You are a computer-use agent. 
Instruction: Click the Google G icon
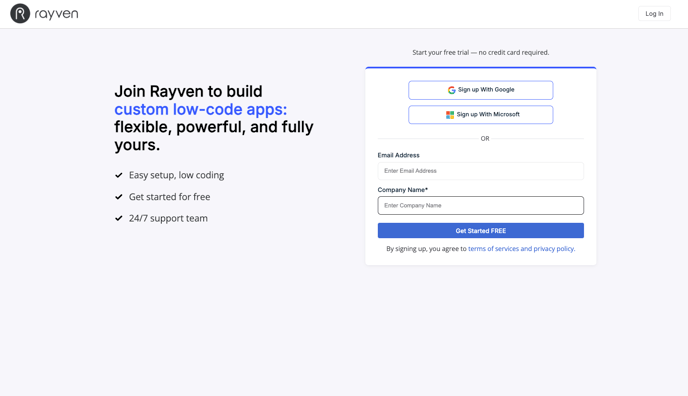452,90
